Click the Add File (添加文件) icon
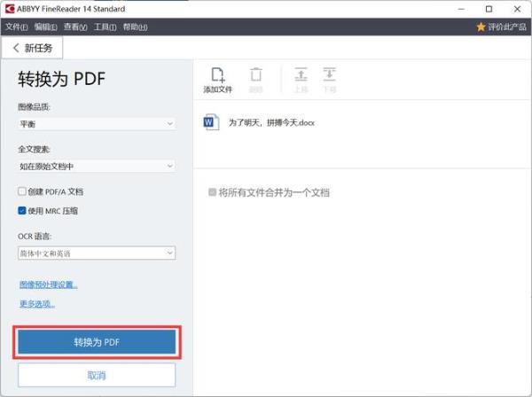This screenshot has width=532, height=397. point(218,75)
